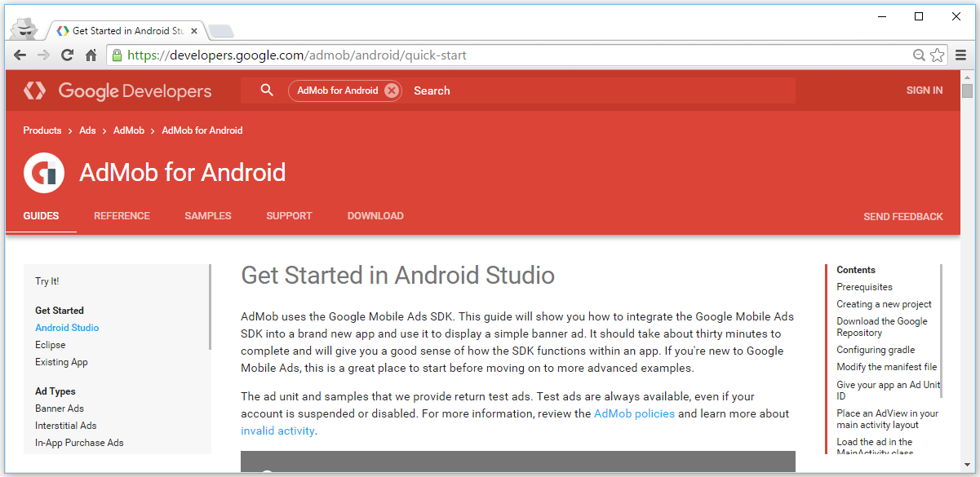Click the browser back arrow
Image resolution: width=980 pixels, height=477 pixels.
(x=20, y=55)
